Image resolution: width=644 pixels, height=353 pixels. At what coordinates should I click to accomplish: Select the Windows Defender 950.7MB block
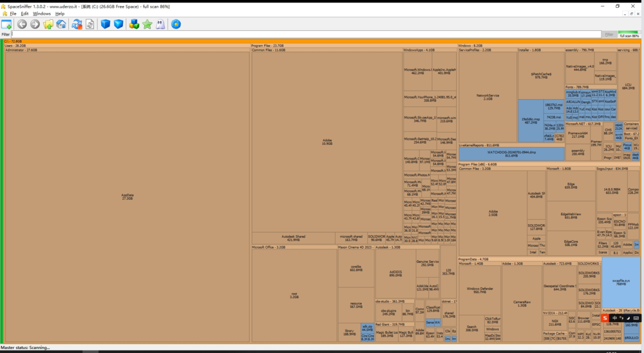(480, 290)
